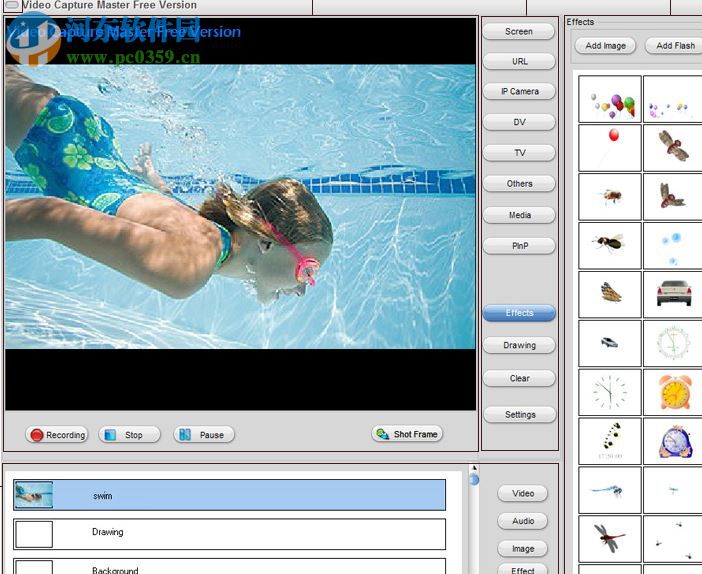
Task: Select the white analog clock effect
Action: click(x=610, y=392)
